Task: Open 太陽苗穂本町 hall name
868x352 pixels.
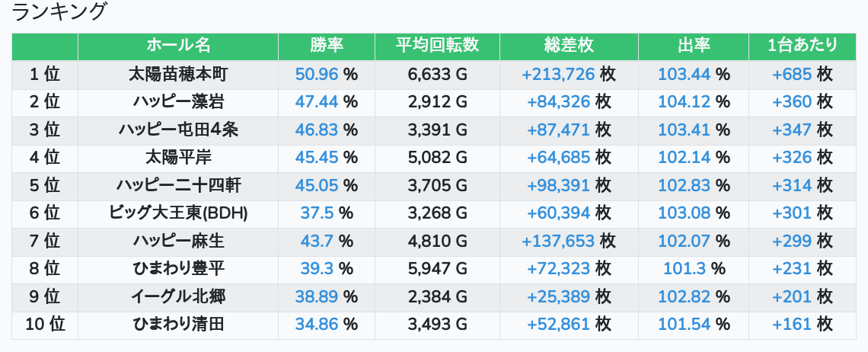Action: click(178, 74)
